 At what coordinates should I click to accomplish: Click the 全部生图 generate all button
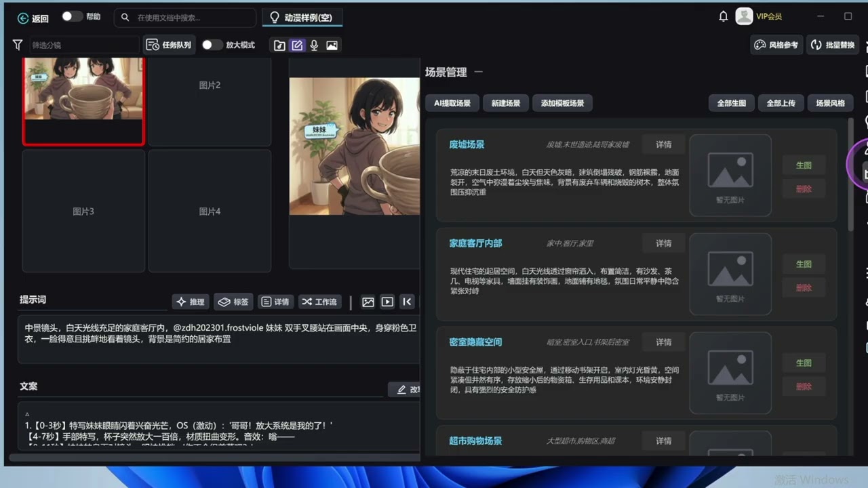(x=732, y=103)
